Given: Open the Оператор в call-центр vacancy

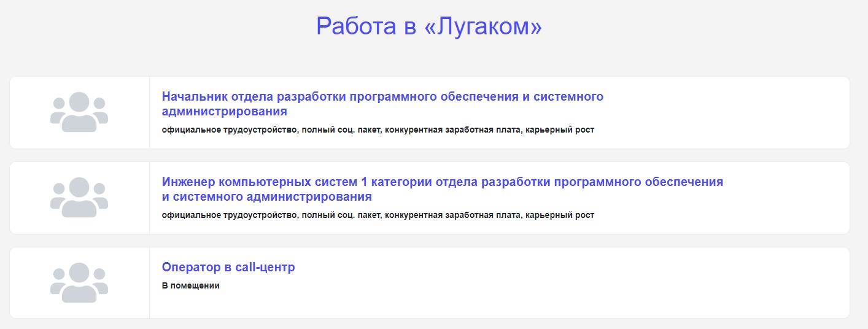Looking at the screenshot, I should (228, 268).
